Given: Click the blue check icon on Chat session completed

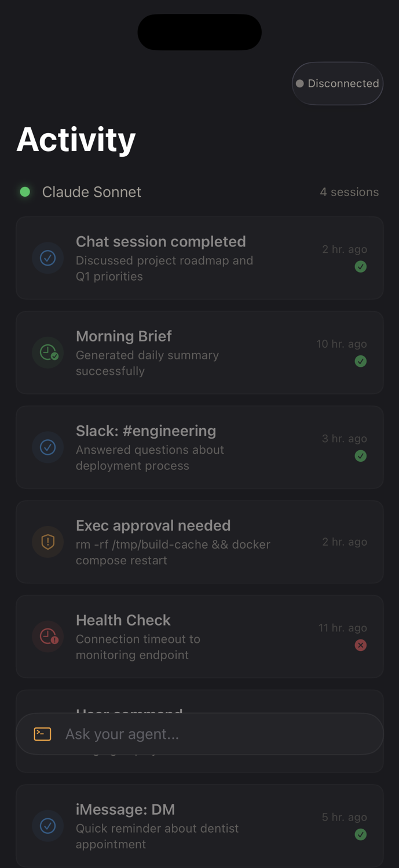Looking at the screenshot, I should [47, 258].
